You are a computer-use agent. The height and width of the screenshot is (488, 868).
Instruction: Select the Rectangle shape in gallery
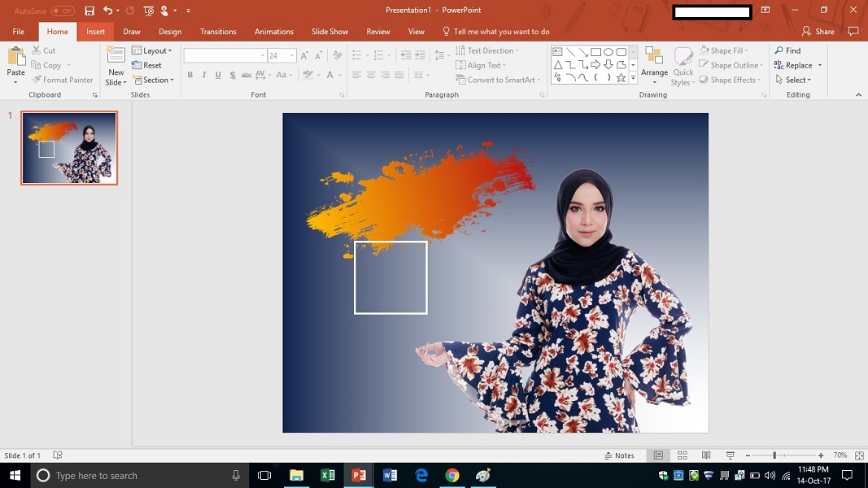pos(595,52)
